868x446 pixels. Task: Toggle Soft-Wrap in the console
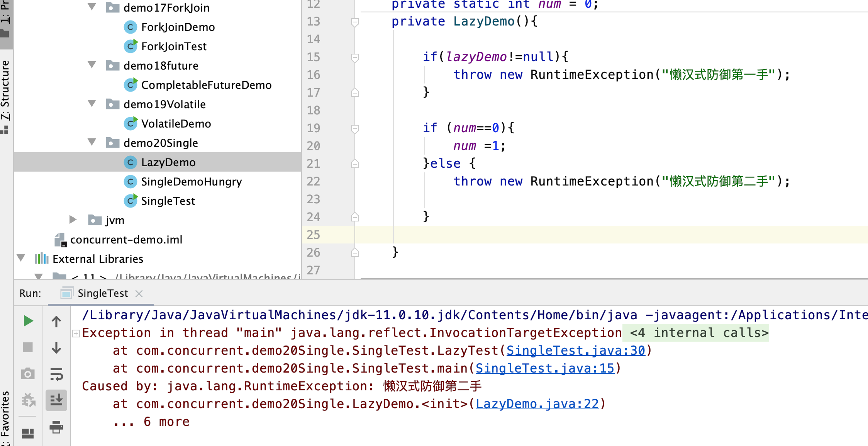56,374
